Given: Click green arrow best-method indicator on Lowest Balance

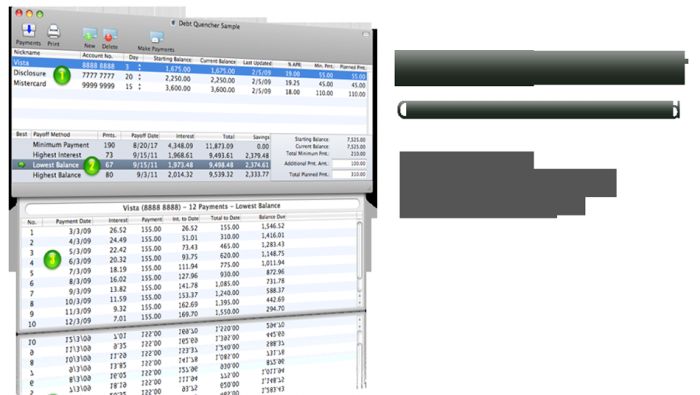Looking at the screenshot, I should (x=21, y=165).
